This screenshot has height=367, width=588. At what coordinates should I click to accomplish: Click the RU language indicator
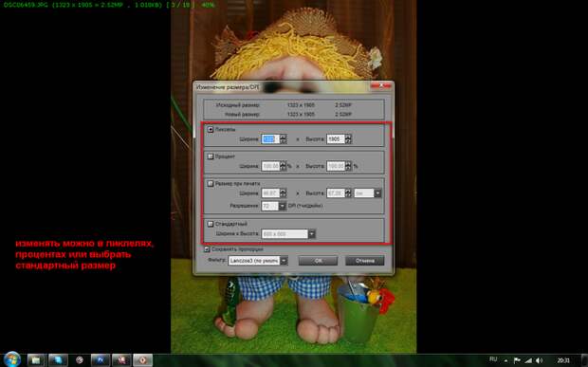(x=493, y=359)
